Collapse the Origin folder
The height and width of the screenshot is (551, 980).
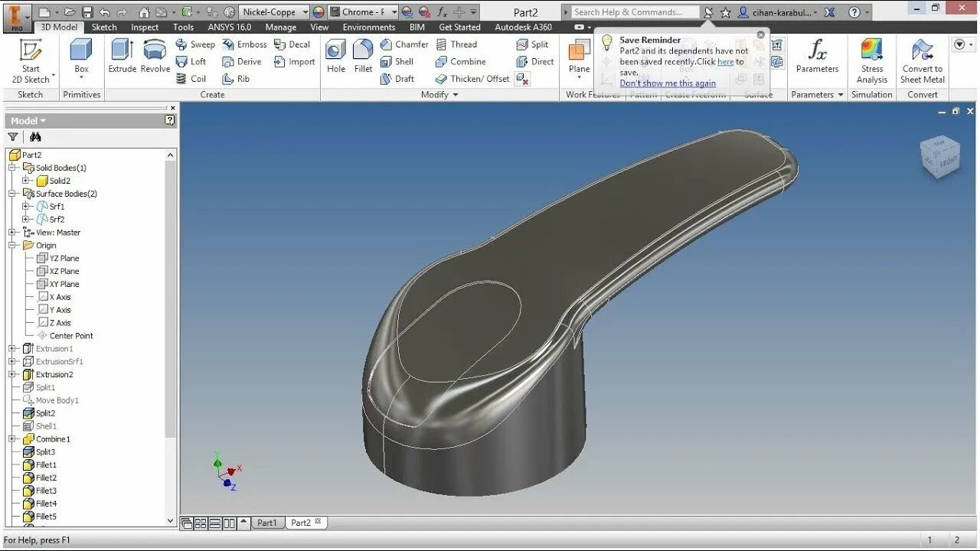point(12,245)
